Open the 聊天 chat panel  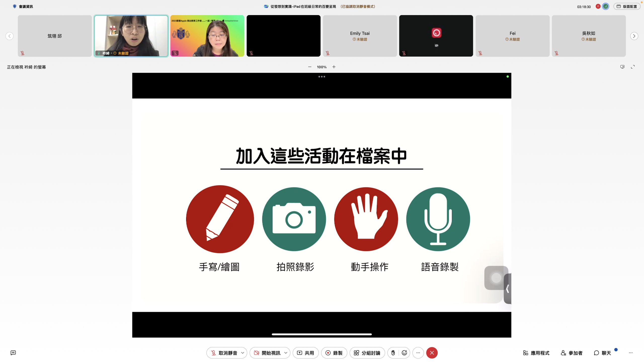[x=602, y=353]
